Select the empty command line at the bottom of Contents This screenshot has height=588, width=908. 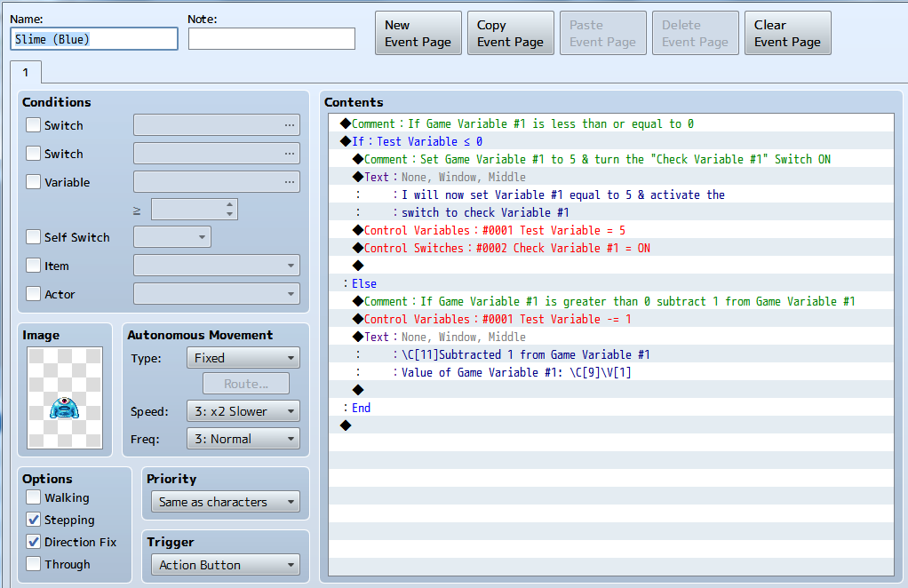(x=346, y=425)
